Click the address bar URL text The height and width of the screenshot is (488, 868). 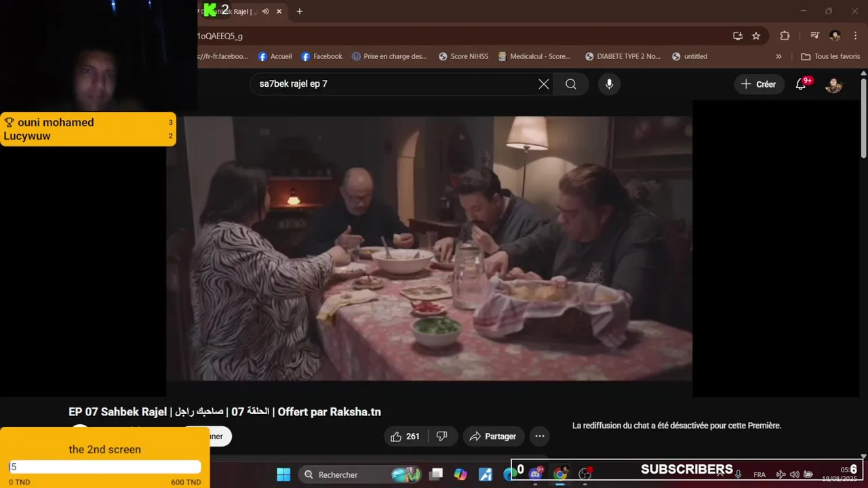(220, 36)
